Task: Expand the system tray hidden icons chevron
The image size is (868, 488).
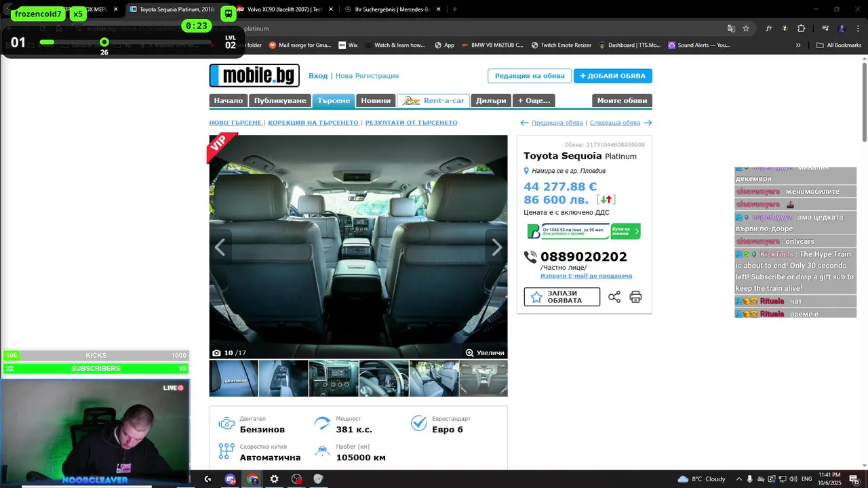Action: (x=739, y=479)
